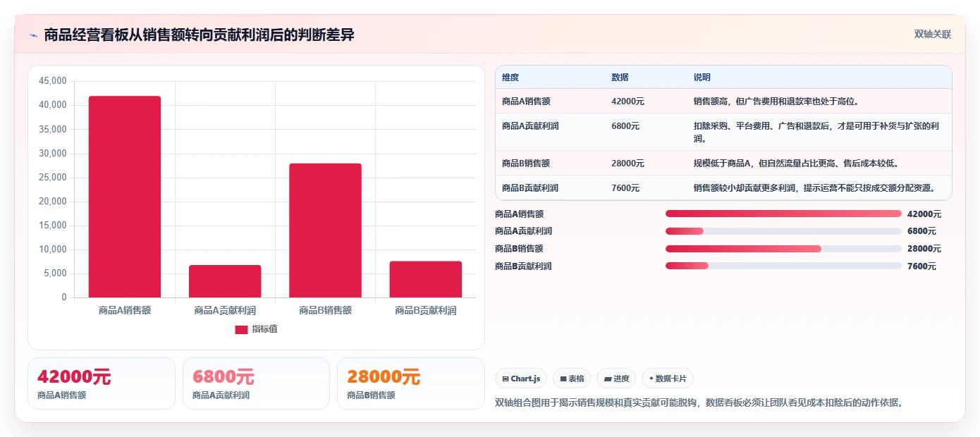Toggle the 指标值 legend swatch

coord(241,330)
